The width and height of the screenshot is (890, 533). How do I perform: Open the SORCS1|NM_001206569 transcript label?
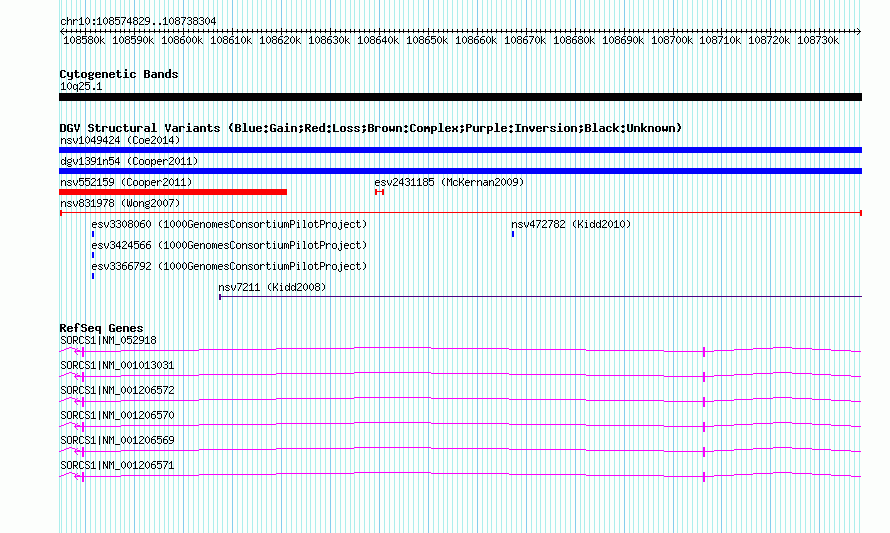tap(117, 440)
